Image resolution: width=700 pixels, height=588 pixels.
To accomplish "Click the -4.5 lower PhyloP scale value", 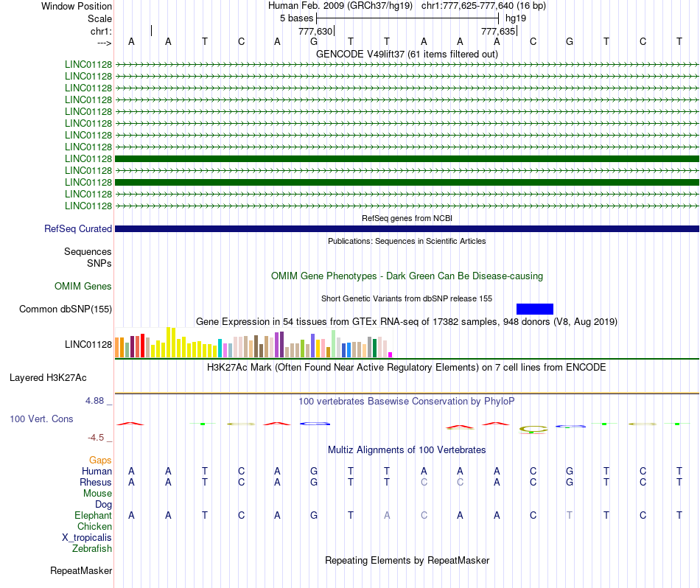I will 96,438.
